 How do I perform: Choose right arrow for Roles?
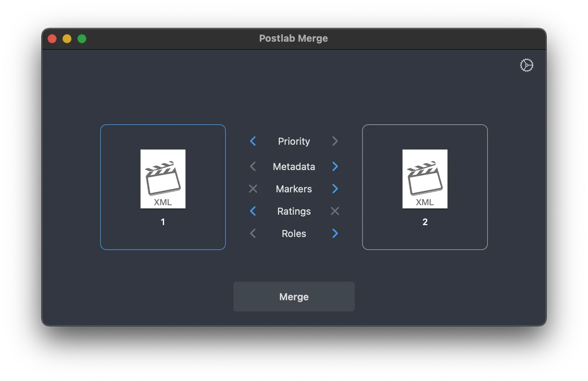pyautogui.click(x=335, y=233)
